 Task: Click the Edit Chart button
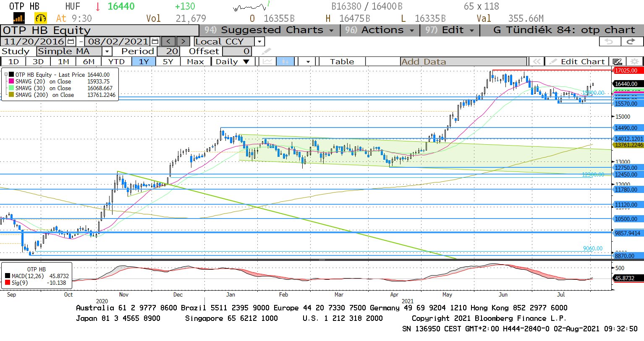tap(578, 61)
